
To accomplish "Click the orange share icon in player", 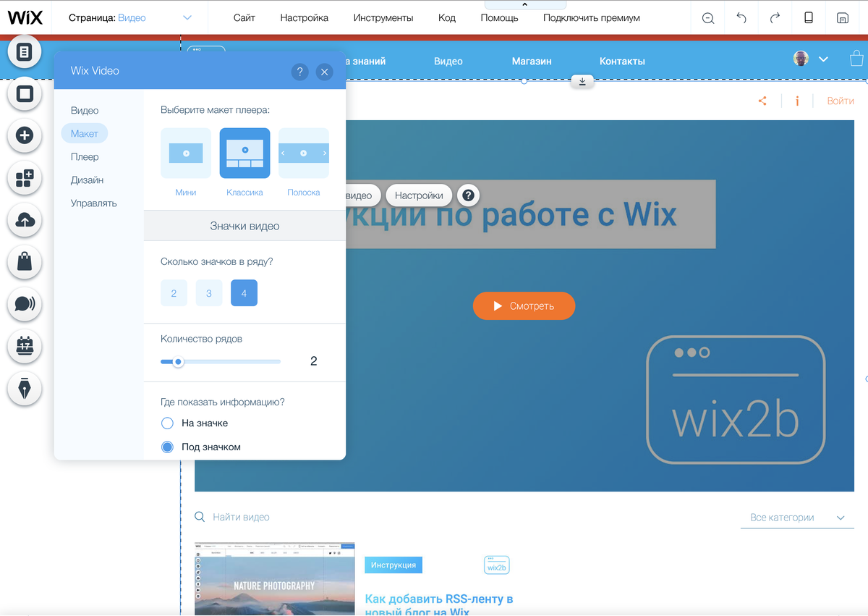I will pos(762,101).
